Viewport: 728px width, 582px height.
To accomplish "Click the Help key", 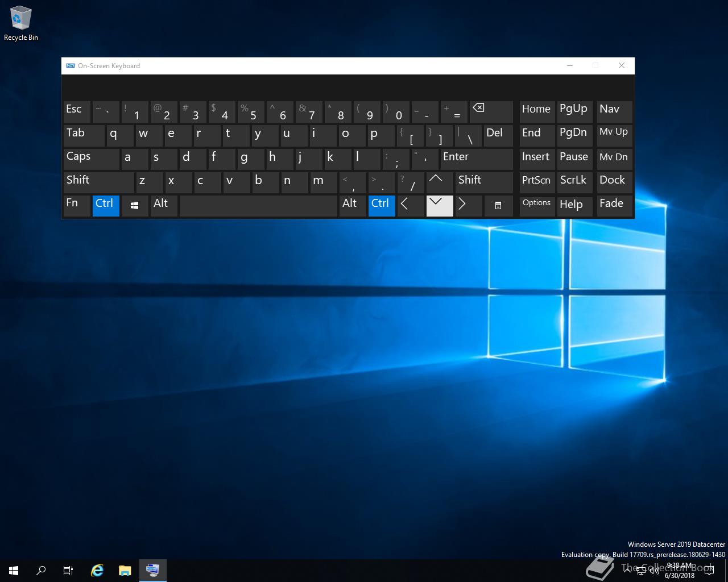I will [x=575, y=206].
